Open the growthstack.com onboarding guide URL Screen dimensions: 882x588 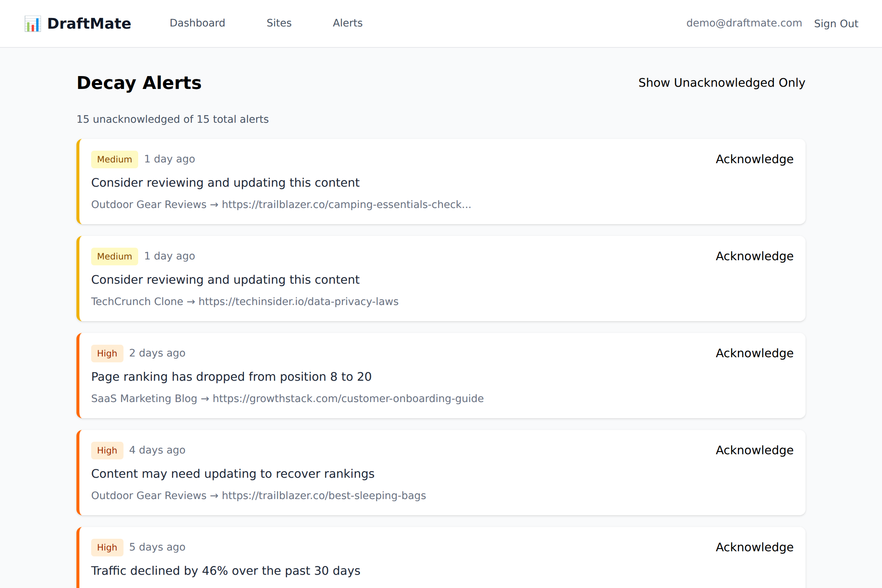tap(348, 398)
